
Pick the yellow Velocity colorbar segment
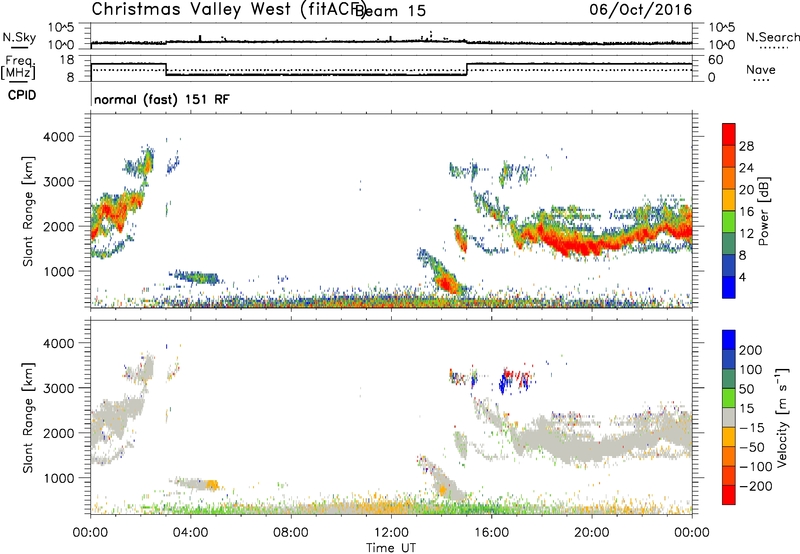point(729,437)
